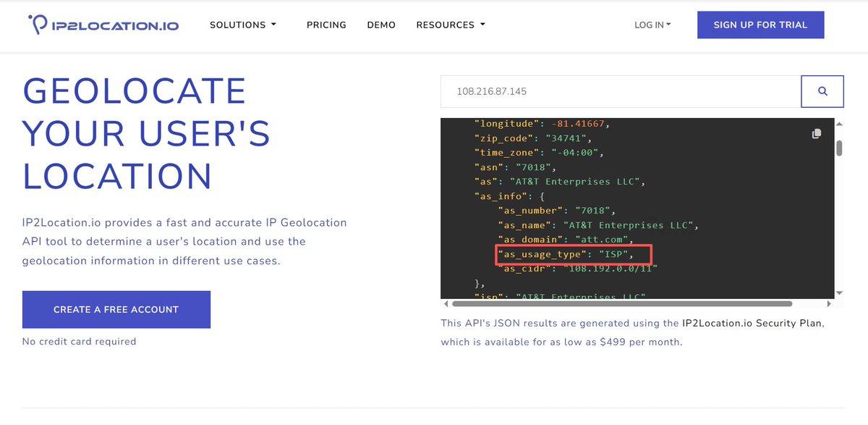Go to the Pricing page

point(326,25)
